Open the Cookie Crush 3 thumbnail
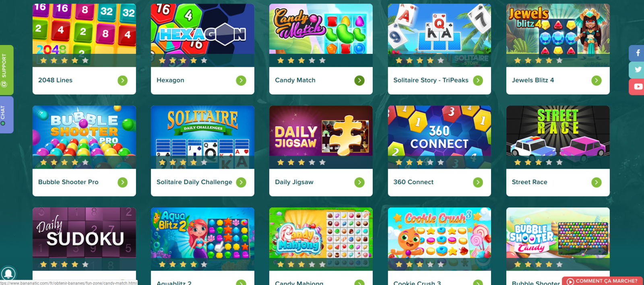This screenshot has width=644, height=285. (439, 239)
